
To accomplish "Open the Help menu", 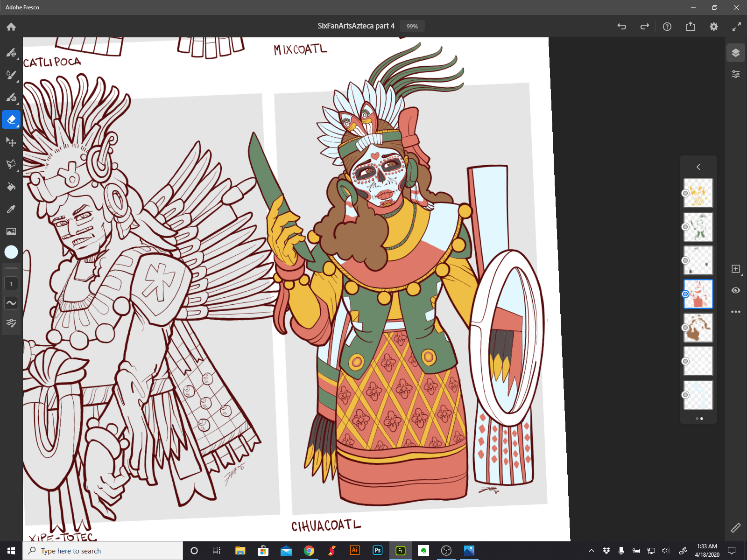I will [667, 27].
